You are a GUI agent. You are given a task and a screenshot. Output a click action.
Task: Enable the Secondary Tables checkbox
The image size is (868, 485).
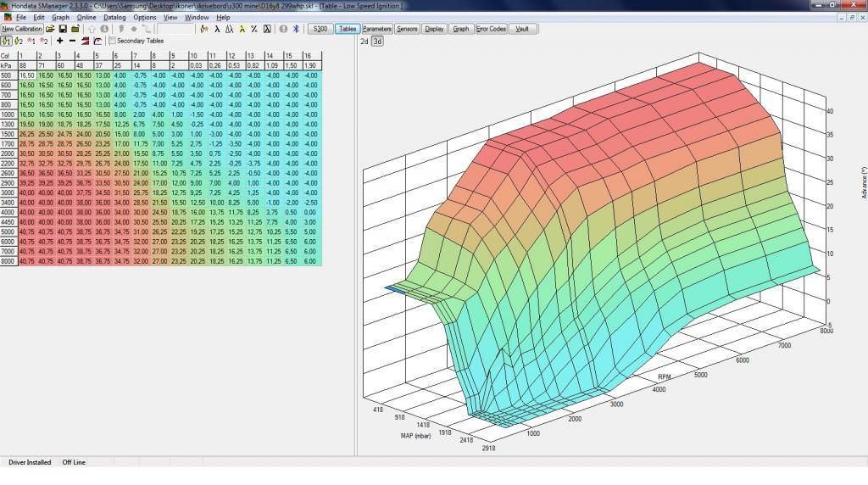tap(113, 41)
